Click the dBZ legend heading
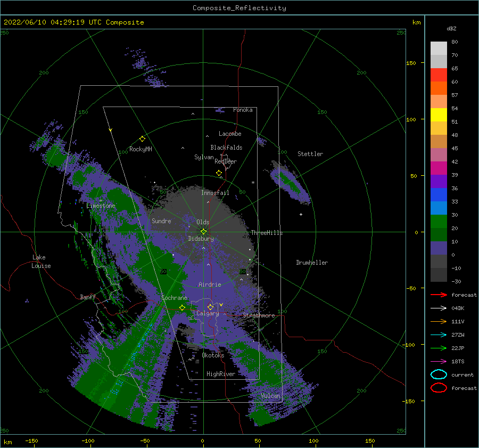Screen dimensions: 479x448 point(451,28)
